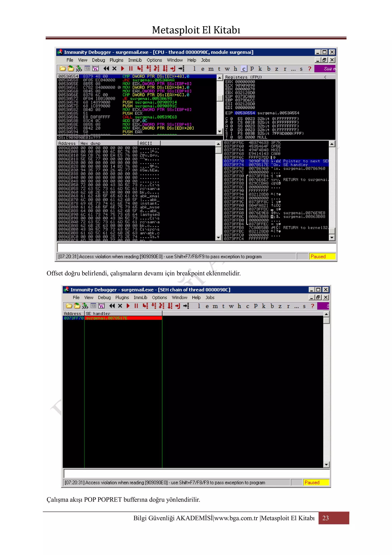This screenshot has height=555, width=392.
Task: Trace into in the CPU window toolbar
Action: tap(157, 69)
